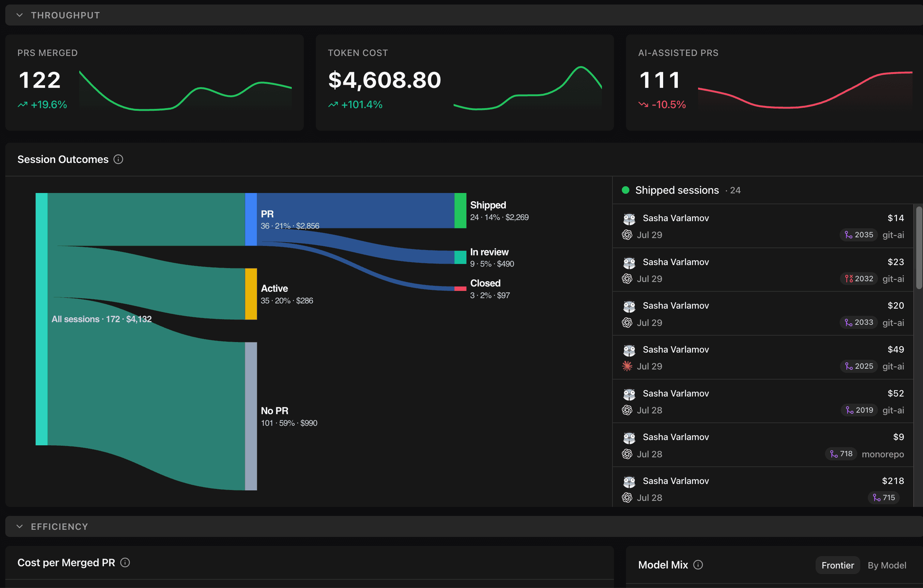Click the Claude starburst icon on the $49 session
Screen dimensions: 923x588
click(627, 366)
